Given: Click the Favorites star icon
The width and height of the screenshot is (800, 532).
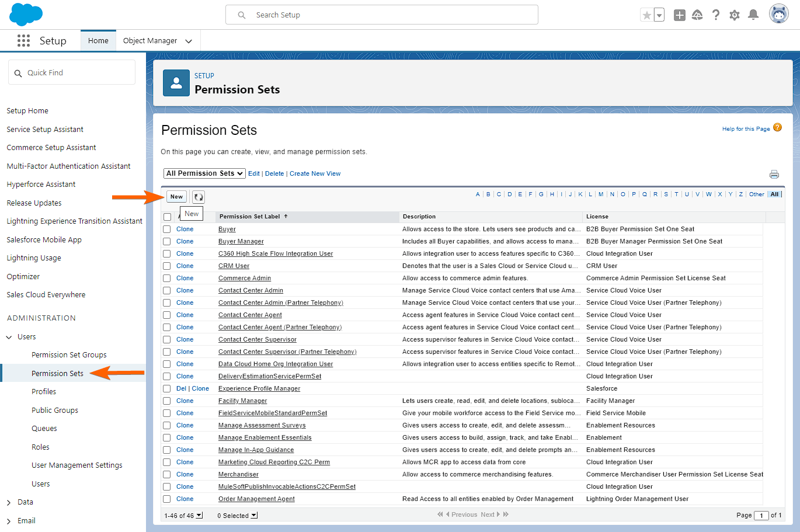Looking at the screenshot, I should pos(646,15).
